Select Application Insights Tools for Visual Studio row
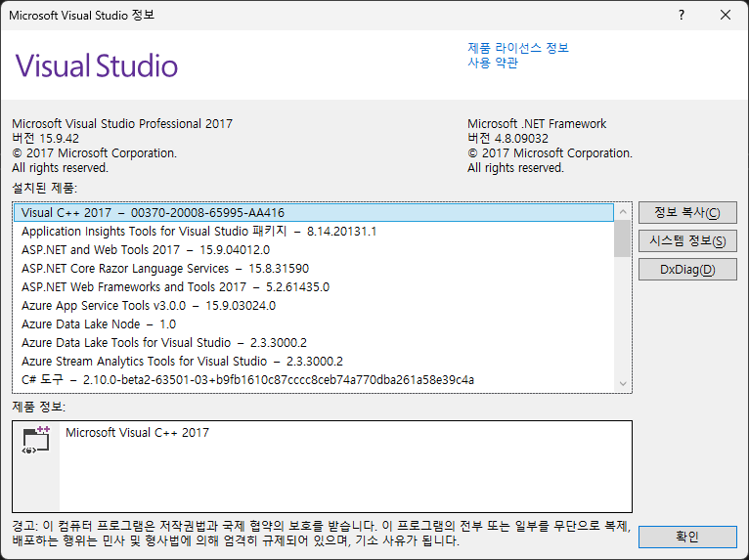749x560 pixels. point(314,231)
